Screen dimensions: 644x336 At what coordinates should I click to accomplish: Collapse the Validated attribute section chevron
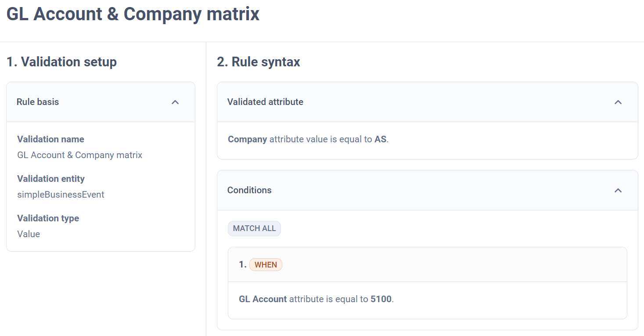coord(618,102)
